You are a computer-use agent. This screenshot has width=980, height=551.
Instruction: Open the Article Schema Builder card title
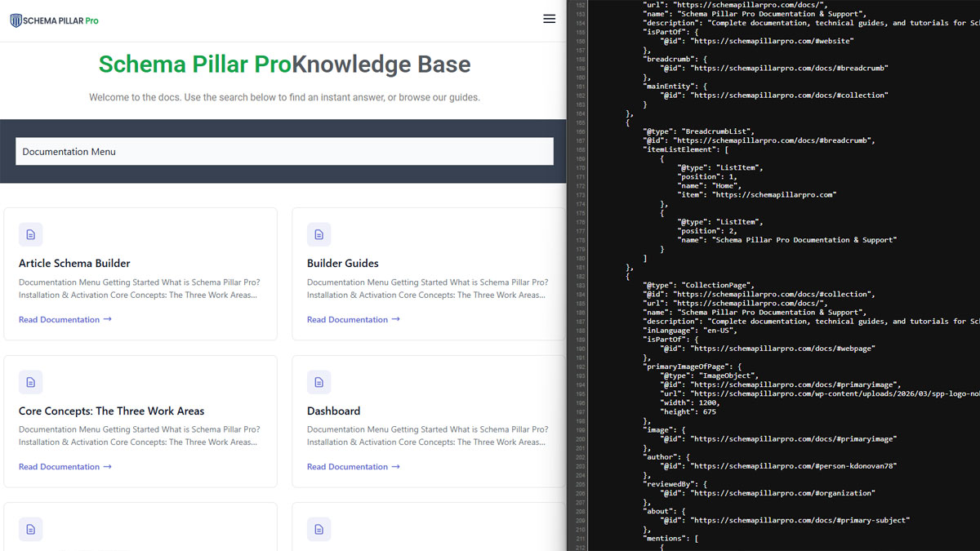(74, 264)
